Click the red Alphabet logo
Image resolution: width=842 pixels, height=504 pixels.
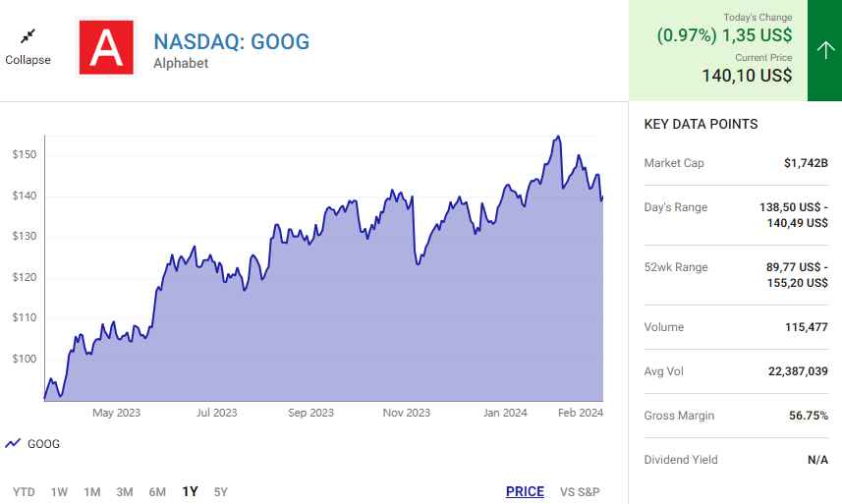(x=105, y=47)
